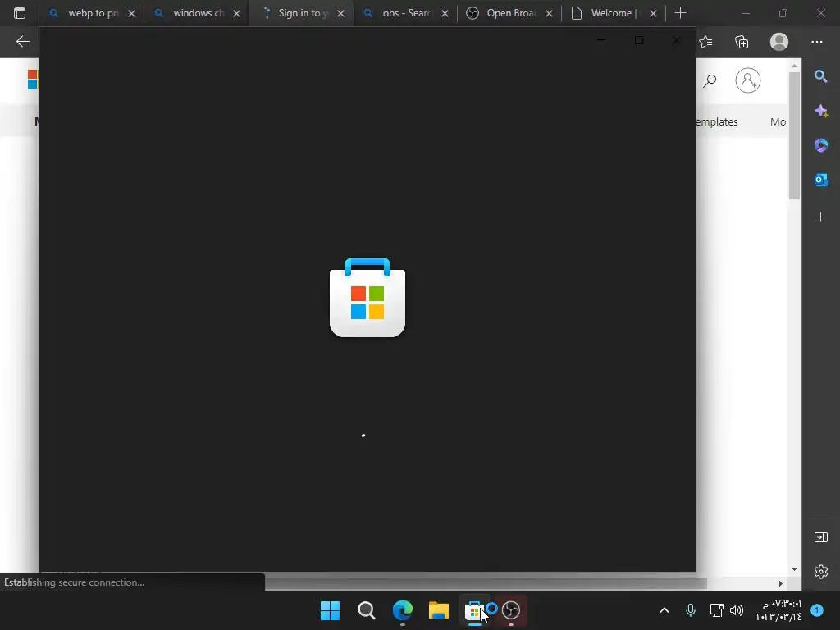
Task: Click the microphone tray icon
Action: pos(691,610)
